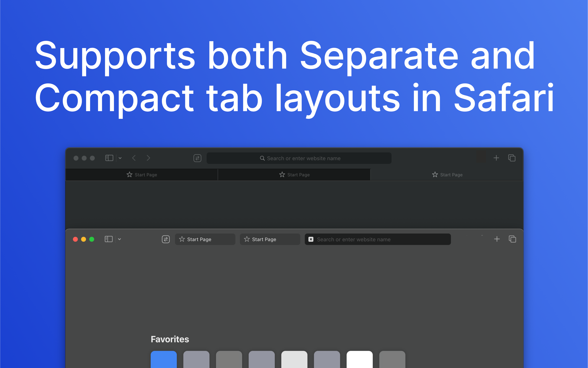
Task: Open the last Favorites tile
Action: [392, 359]
